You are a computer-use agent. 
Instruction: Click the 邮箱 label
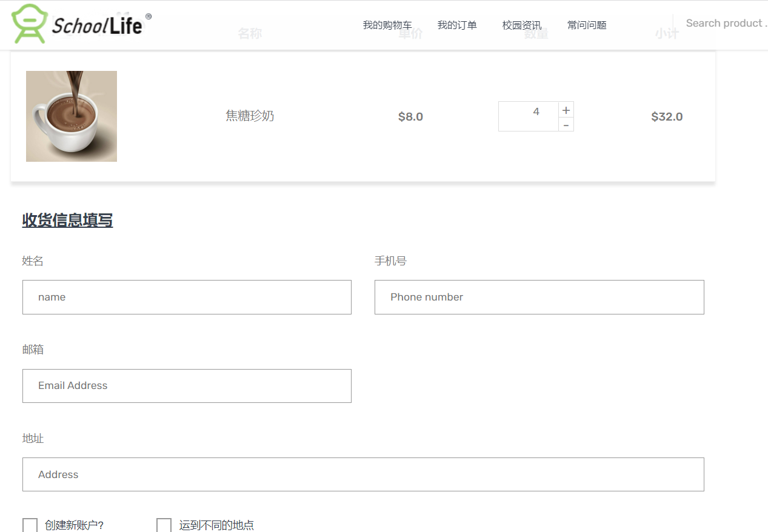[33, 350]
